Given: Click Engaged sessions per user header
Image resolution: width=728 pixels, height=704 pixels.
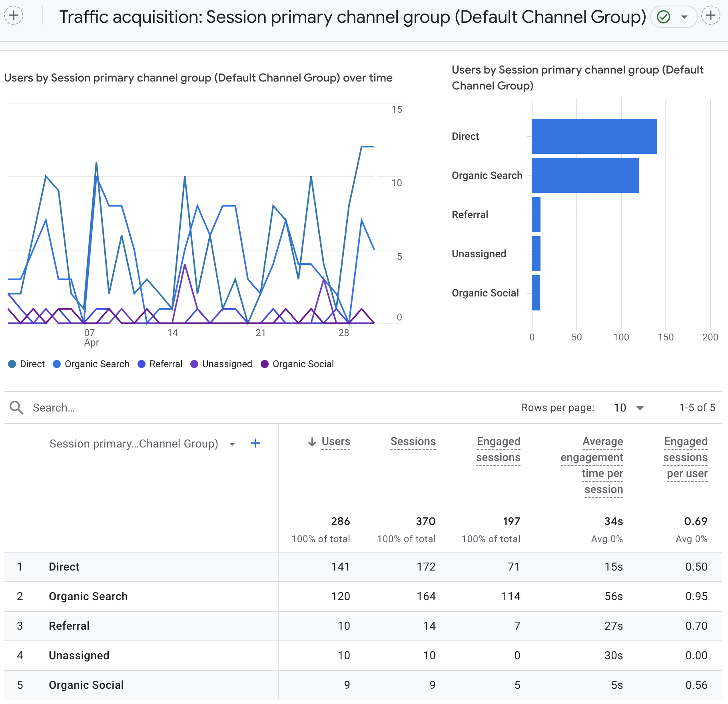Looking at the screenshot, I should (x=685, y=457).
